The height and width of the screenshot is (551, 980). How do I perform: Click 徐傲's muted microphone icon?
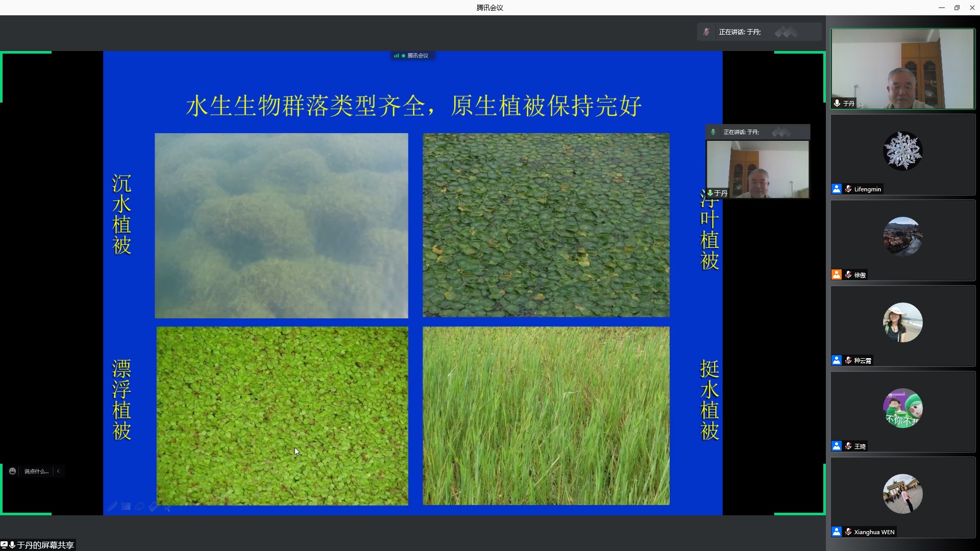tap(848, 274)
